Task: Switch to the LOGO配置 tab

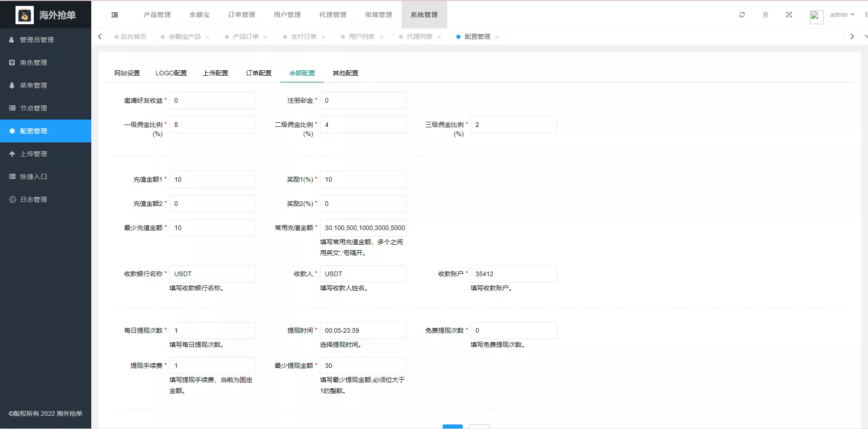Action: (x=172, y=73)
